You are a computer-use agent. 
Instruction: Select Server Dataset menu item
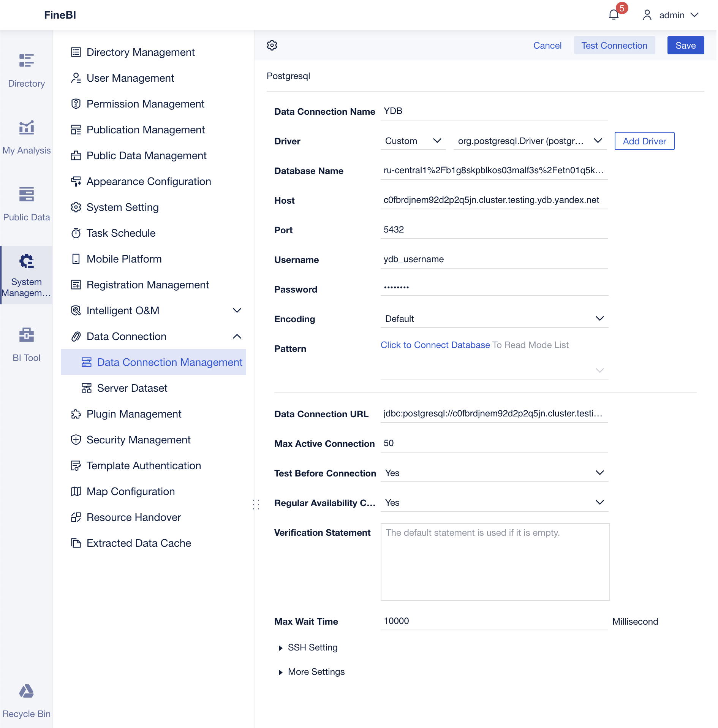[132, 388]
